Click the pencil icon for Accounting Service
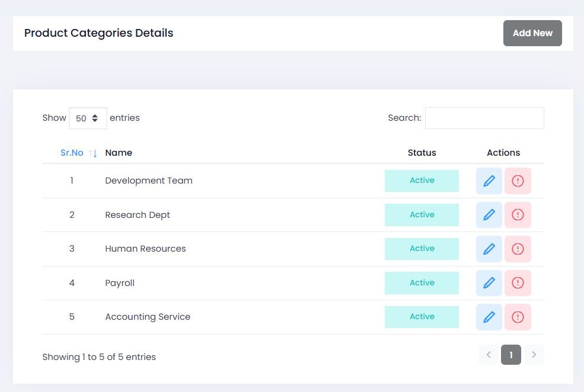This screenshot has width=584, height=392. [x=489, y=317]
